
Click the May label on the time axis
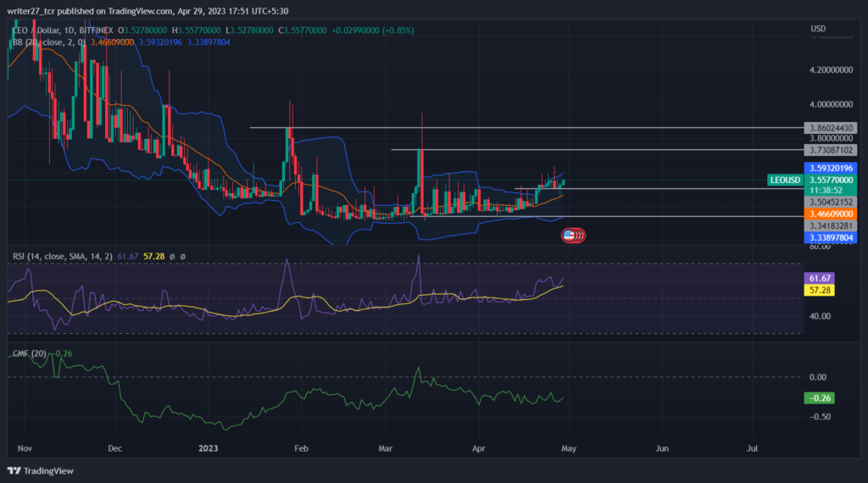point(569,449)
